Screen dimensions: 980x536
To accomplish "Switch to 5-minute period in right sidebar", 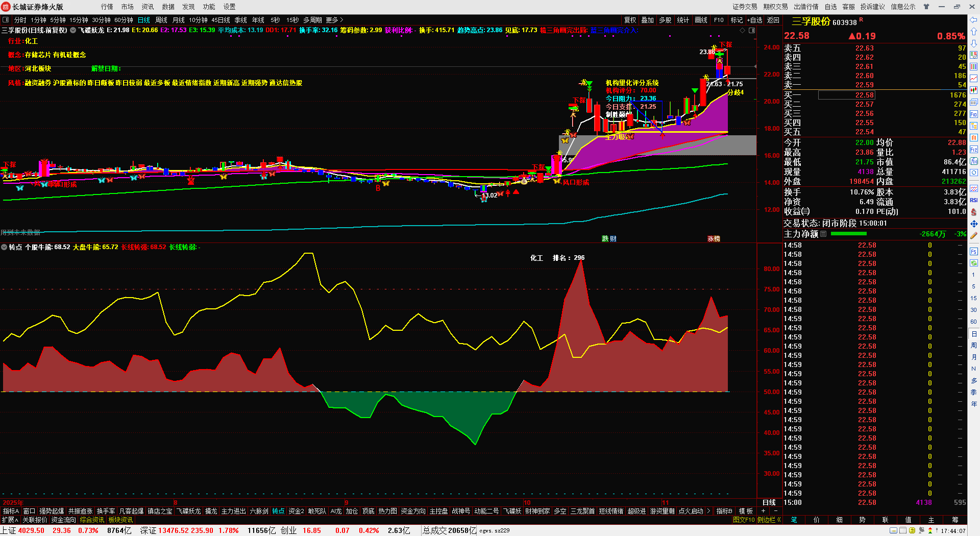I will coord(973,286).
